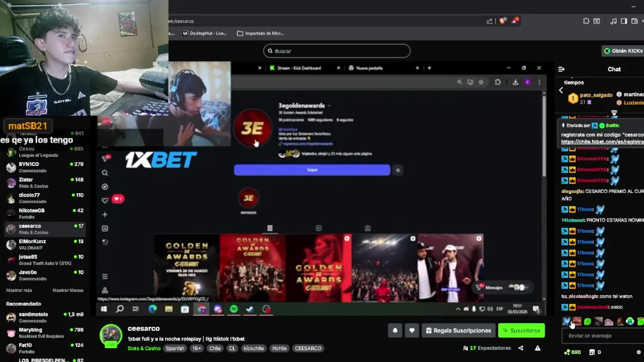The width and height of the screenshot is (644, 362).
Task: Open BYN1CO channel in sidebar
Action: point(44,167)
